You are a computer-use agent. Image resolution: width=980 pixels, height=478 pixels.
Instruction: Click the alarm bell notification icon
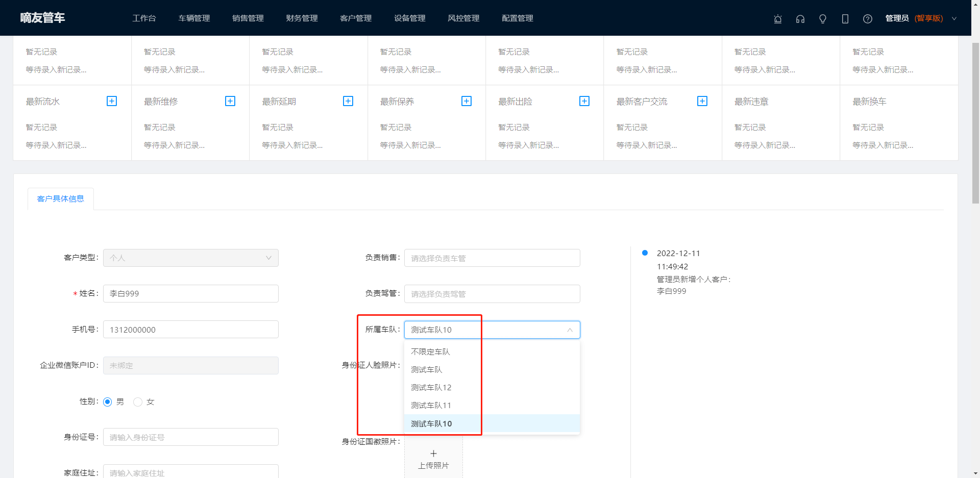(x=777, y=19)
